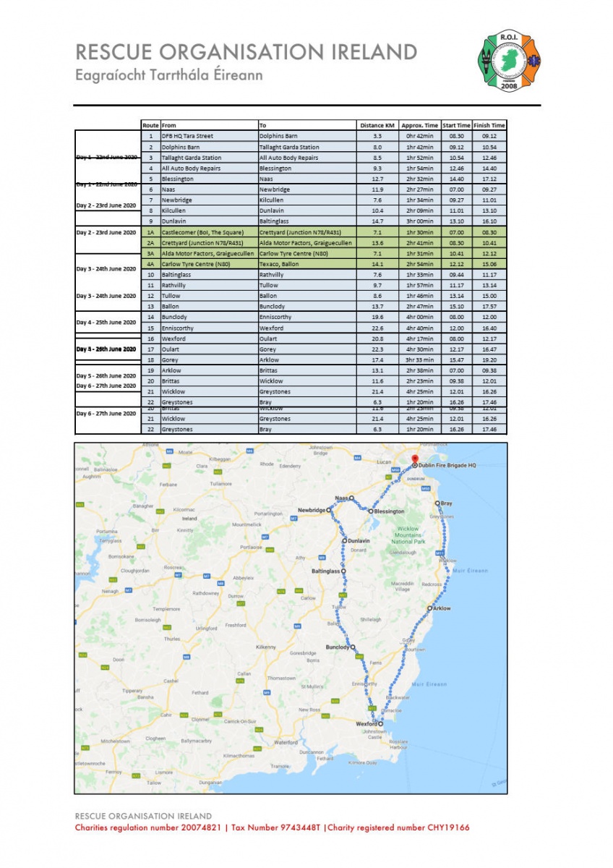Select the Naas waypoint marker on map
613x868 pixels.
click(x=351, y=498)
